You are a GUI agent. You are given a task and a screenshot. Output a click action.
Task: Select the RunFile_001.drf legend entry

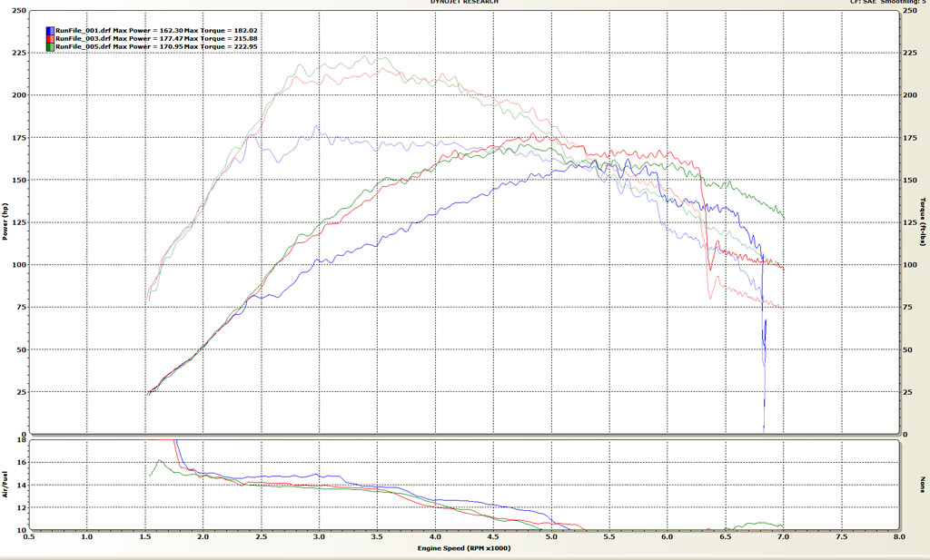coord(84,31)
